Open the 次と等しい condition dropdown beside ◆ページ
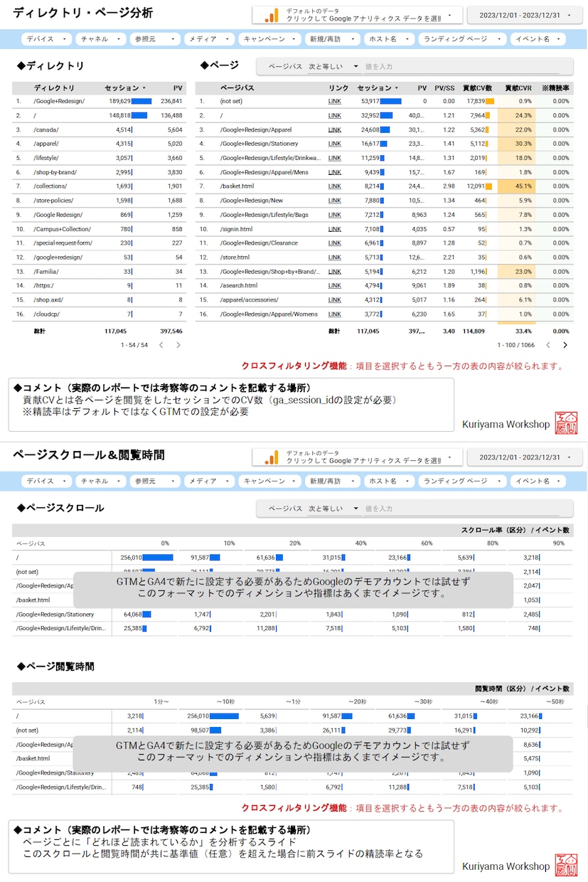 (x=333, y=66)
